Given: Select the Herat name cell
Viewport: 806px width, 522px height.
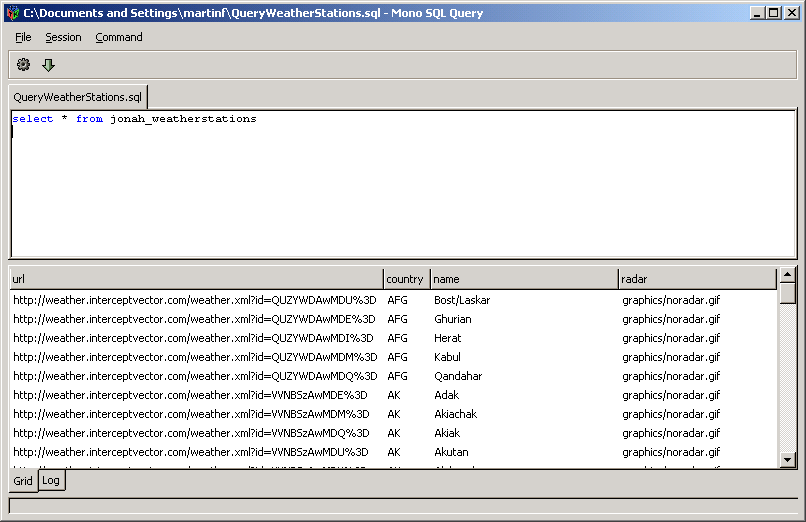Looking at the screenshot, I should click(x=448, y=338).
